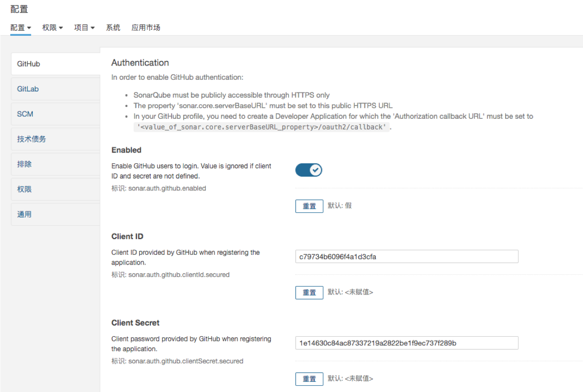Expand the 权限 dropdown in top navigation
This screenshot has width=583, height=392.
pyautogui.click(x=52, y=28)
